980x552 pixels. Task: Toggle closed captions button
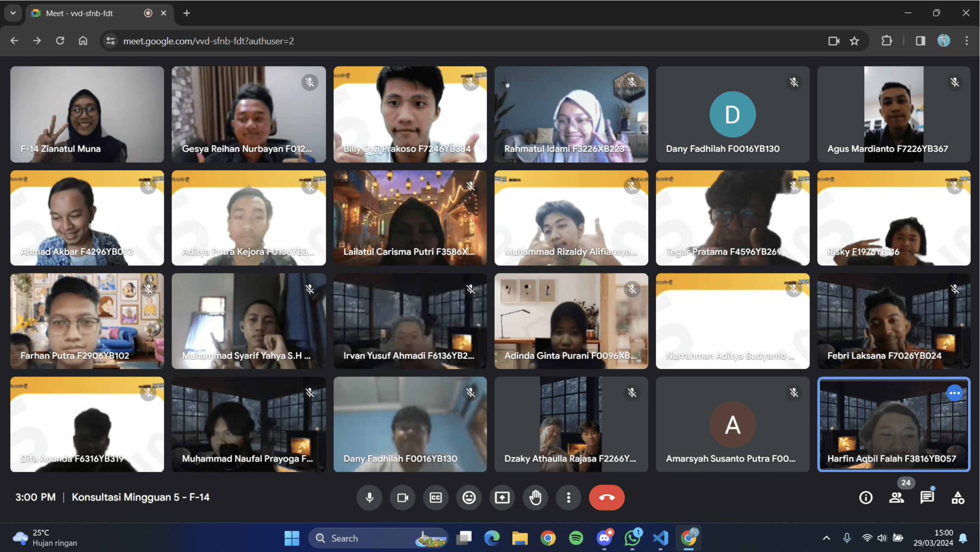(x=436, y=498)
